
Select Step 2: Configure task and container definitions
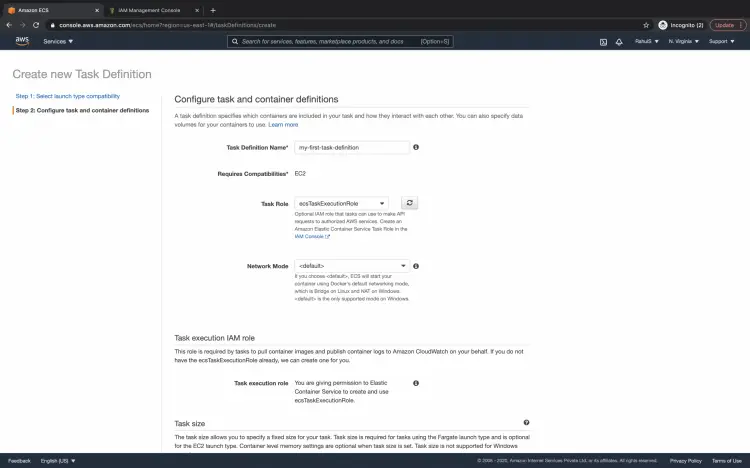tap(82, 111)
